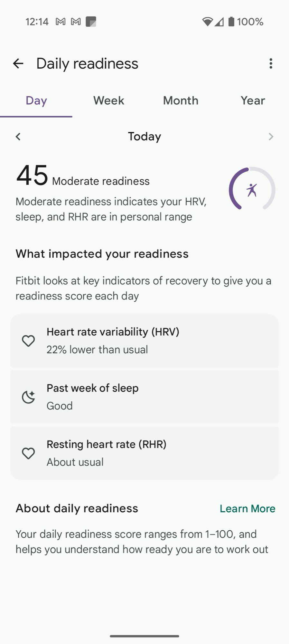Screen dimensions: 289x644
Task: Select the Day tab
Action: [x=36, y=100]
